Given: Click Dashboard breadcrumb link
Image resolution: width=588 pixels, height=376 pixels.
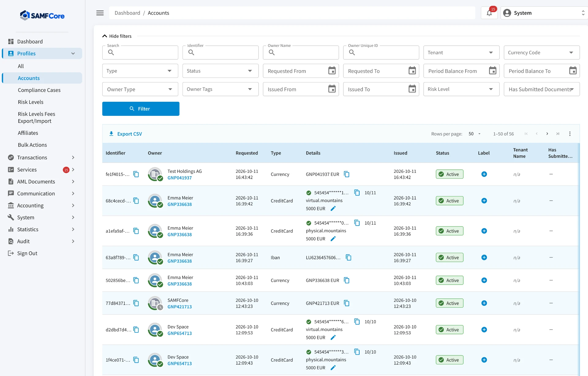Looking at the screenshot, I should tap(127, 13).
